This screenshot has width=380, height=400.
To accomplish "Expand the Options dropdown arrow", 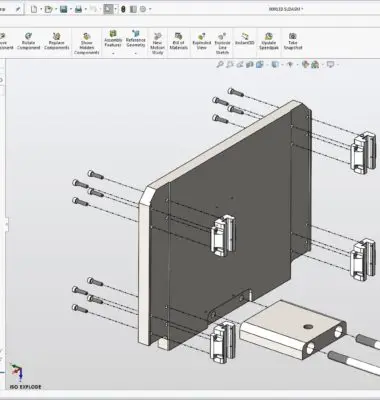I will pos(150,10).
